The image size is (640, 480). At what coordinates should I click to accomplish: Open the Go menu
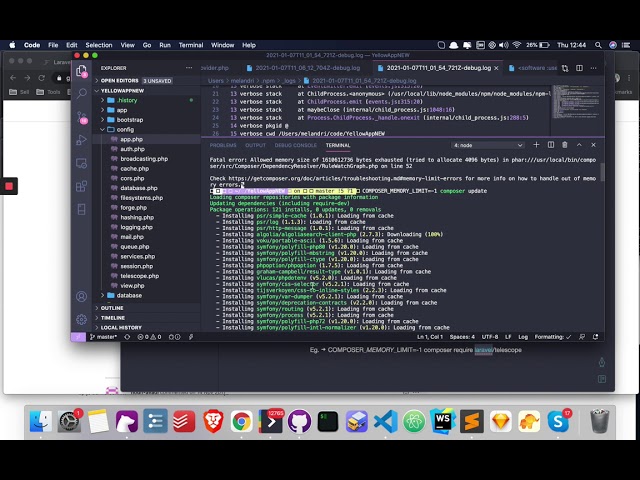tap(147, 45)
